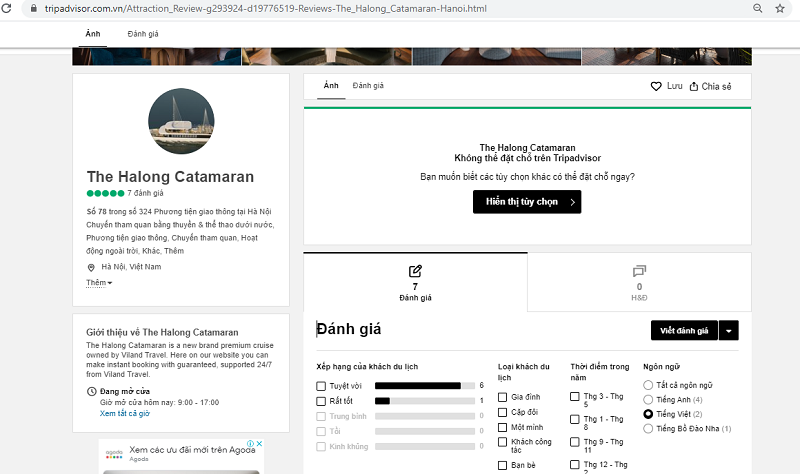Check the Cặp đôi checkbox
The image size is (800, 474).
click(x=503, y=412)
